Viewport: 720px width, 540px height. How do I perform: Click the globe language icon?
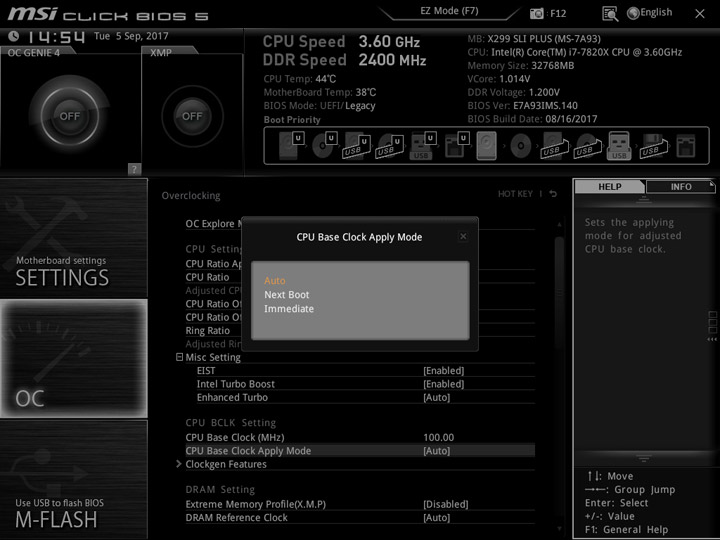click(x=633, y=13)
